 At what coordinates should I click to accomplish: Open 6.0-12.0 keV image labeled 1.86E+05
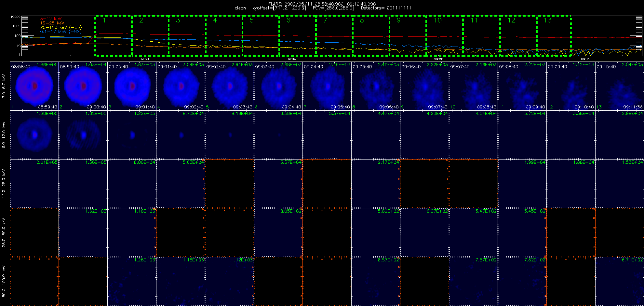click(x=34, y=135)
